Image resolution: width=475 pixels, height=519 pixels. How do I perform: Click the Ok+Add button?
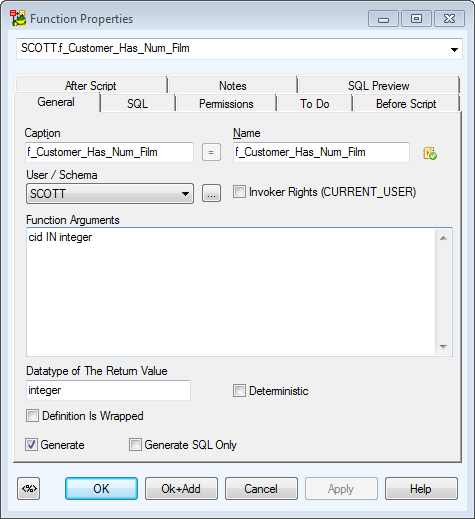tap(181, 489)
